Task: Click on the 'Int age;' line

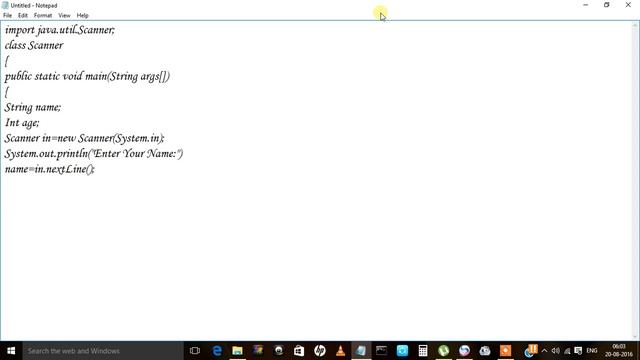Action: [x=22, y=123]
